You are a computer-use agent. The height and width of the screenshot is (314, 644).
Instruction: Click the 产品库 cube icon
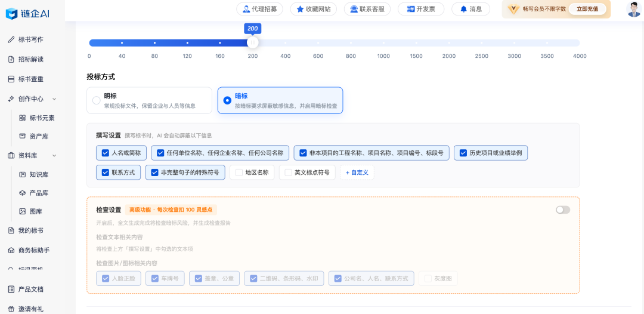[23, 193]
